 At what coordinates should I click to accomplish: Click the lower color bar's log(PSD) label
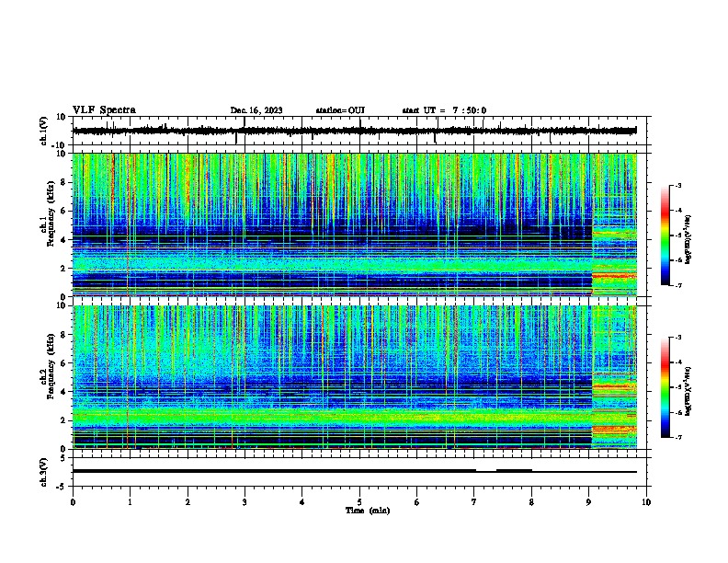pyautogui.click(x=688, y=391)
